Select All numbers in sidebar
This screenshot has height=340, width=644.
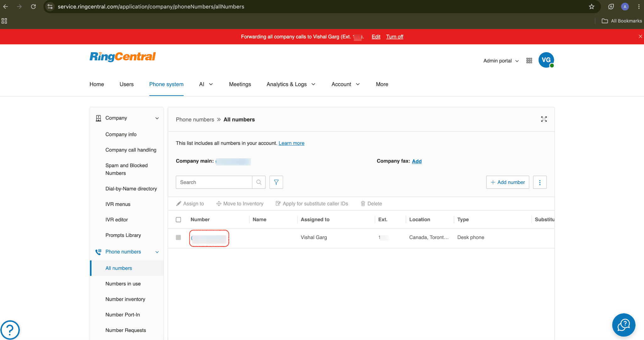(119, 268)
